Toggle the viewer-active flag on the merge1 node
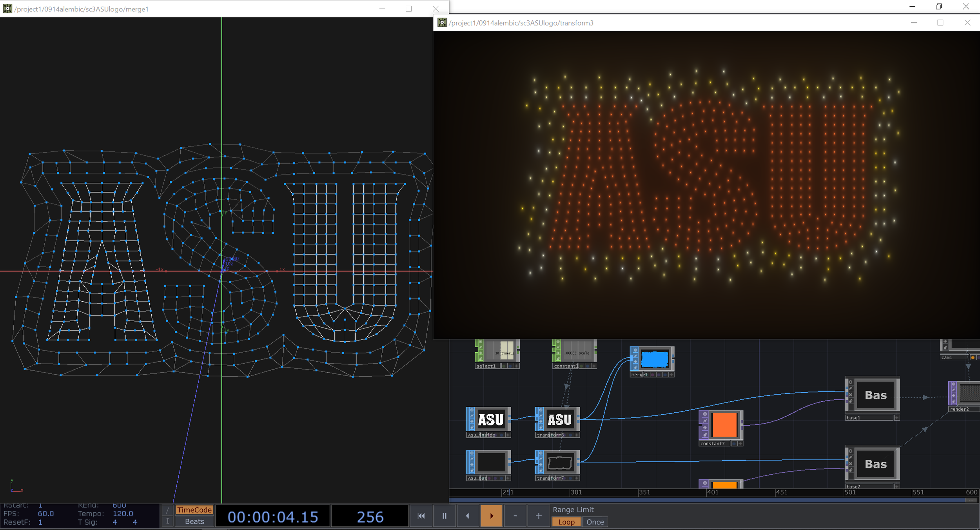This screenshot has width=980, height=530. click(x=635, y=350)
